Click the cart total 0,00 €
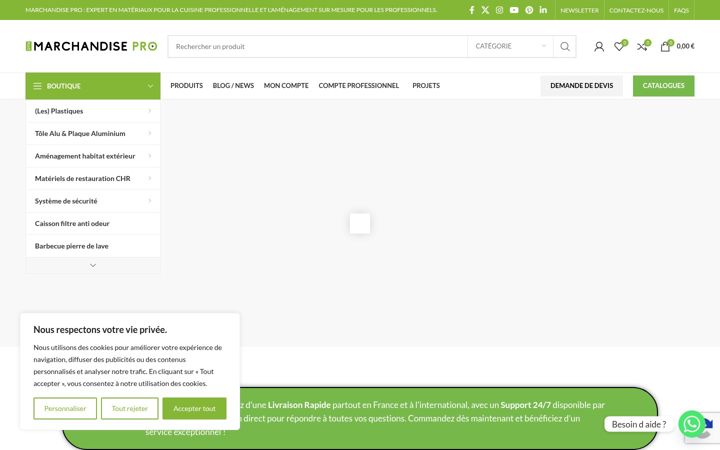The width and height of the screenshot is (720, 450). [685, 46]
